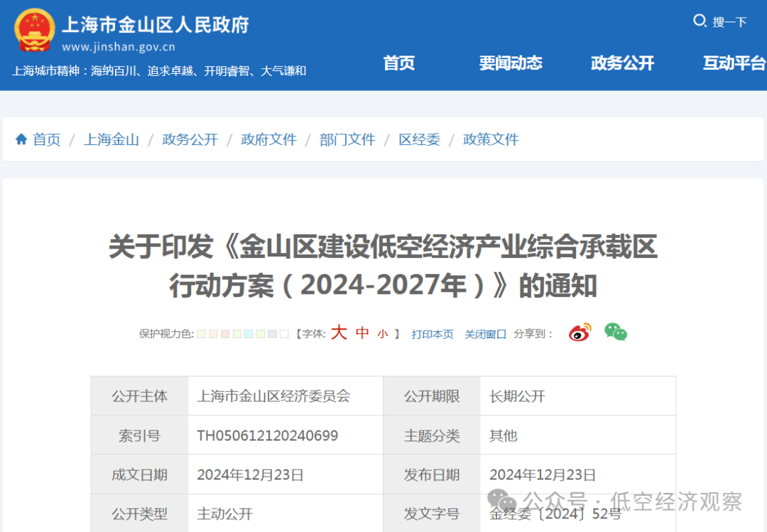767x532 pixels.
Task: Click 主动公开 table cell
Action: pyautogui.click(x=285, y=514)
